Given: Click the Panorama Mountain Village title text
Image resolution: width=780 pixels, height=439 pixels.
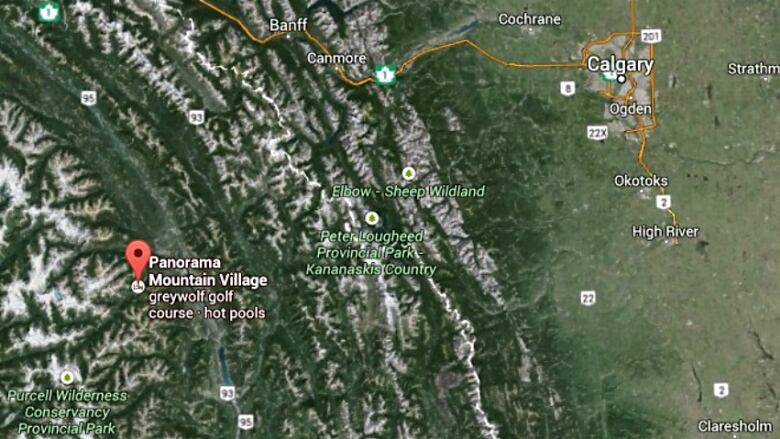Looking at the screenshot, I should click(x=208, y=271).
